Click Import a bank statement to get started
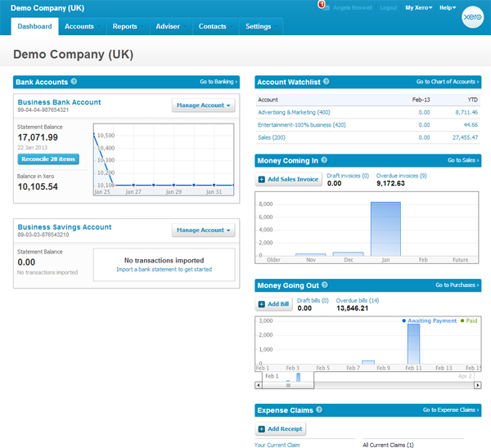 pos(164,269)
